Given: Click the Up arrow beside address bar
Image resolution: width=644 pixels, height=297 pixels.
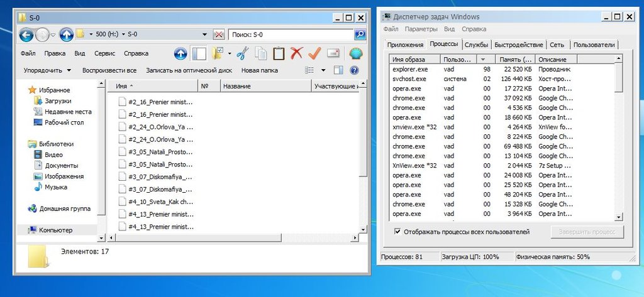Looking at the screenshot, I should (x=66, y=35).
